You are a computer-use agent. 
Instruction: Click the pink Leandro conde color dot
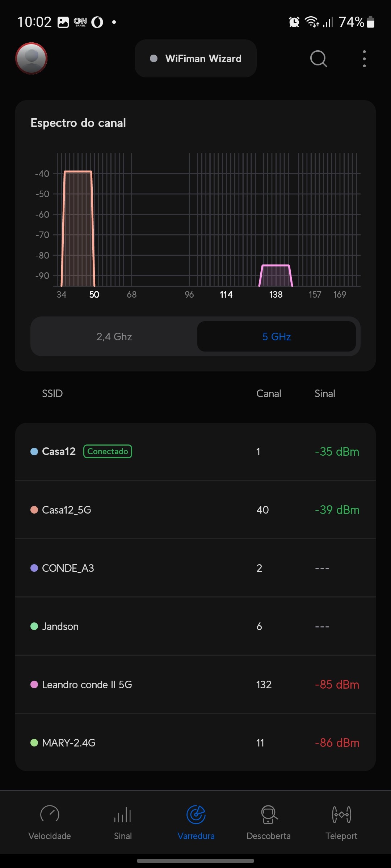pyautogui.click(x=34, y=685)
